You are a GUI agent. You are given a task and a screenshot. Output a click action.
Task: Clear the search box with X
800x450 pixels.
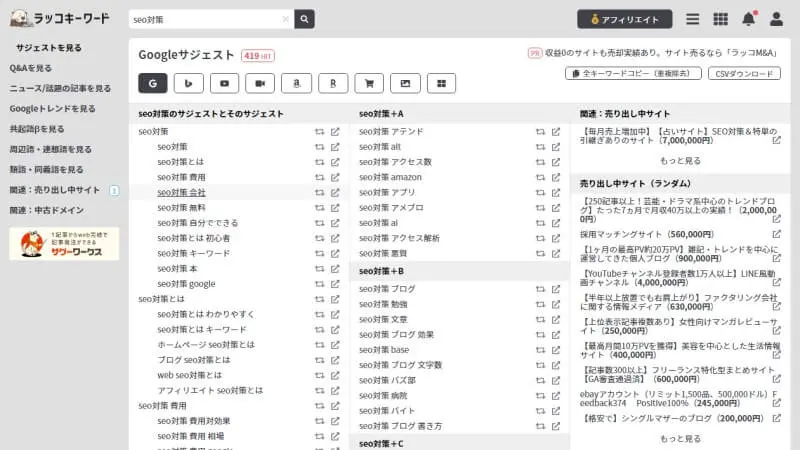pos(286,19)
